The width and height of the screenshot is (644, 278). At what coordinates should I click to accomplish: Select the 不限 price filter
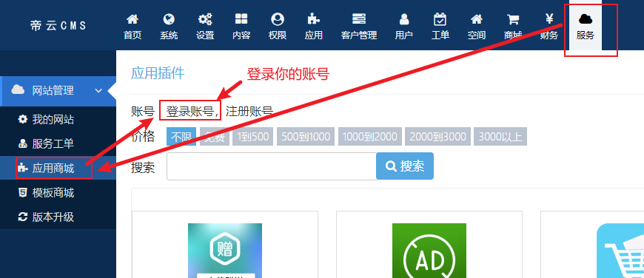point(181,137)
